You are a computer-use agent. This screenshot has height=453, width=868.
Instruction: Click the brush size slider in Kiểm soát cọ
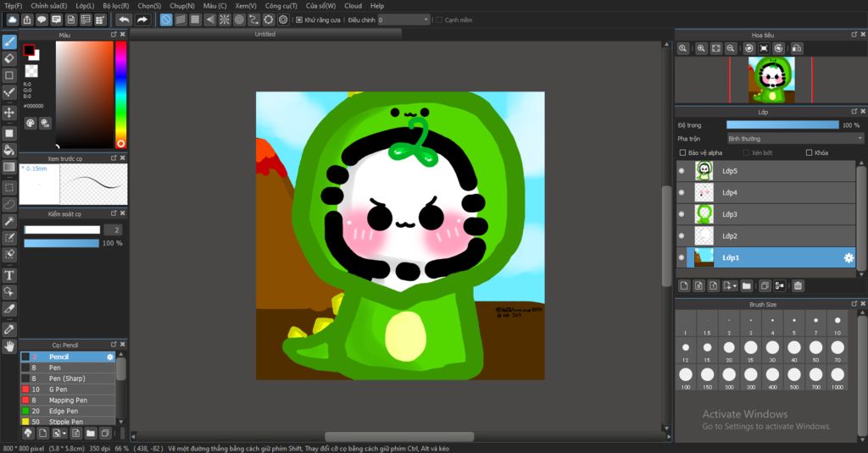click(62, 229)
